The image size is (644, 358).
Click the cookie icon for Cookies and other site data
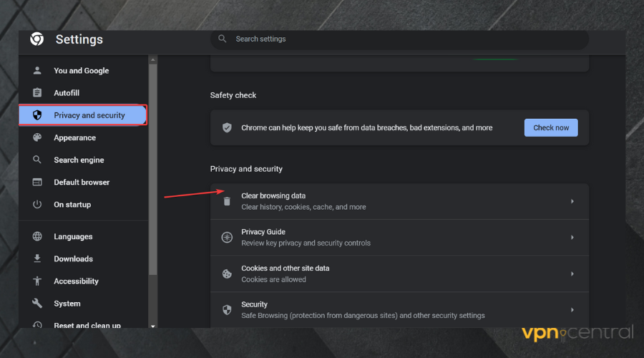[x=227, y=274]
